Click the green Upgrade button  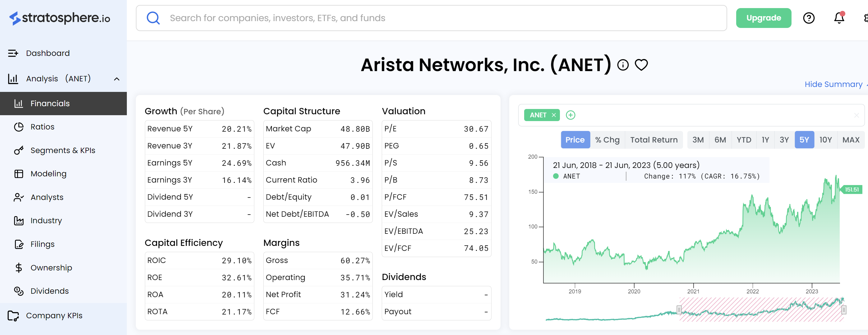click(x=763, y=18)
